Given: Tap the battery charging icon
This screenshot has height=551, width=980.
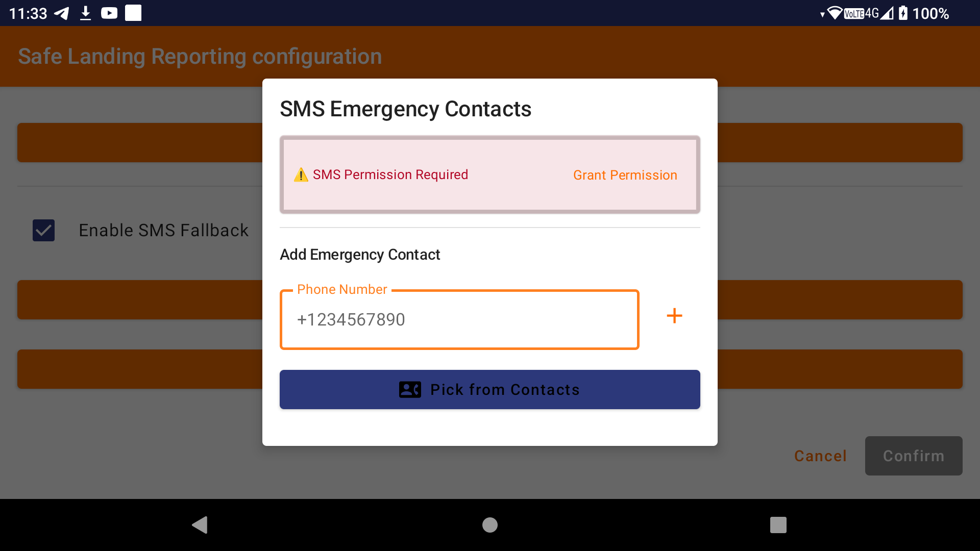Looking at the screenshot, I should (903, 13).
